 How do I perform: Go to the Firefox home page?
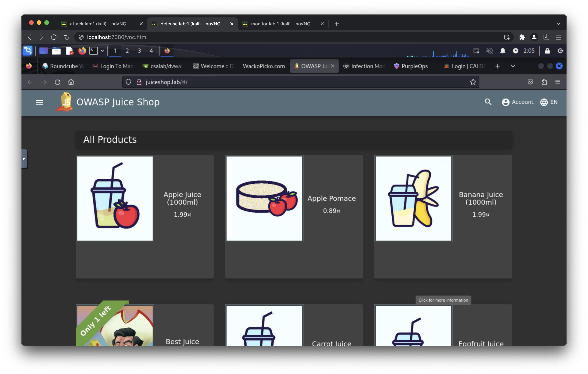click(71, 82)
